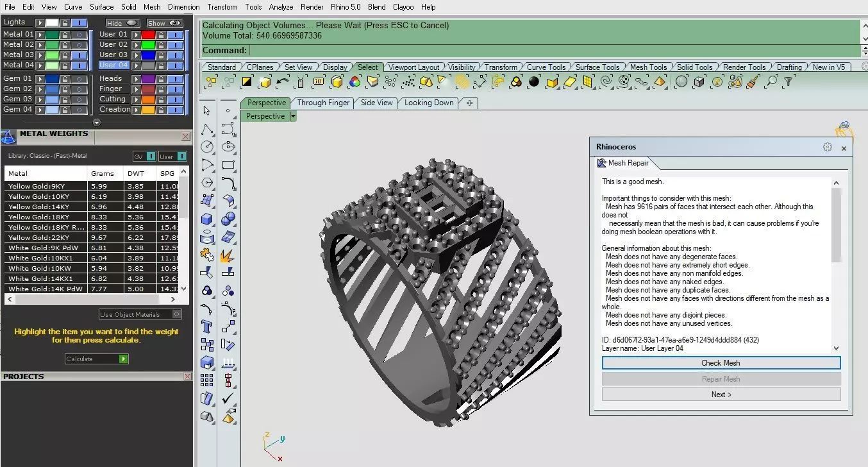Select the Ellipse tool

(x=228, y=147)
